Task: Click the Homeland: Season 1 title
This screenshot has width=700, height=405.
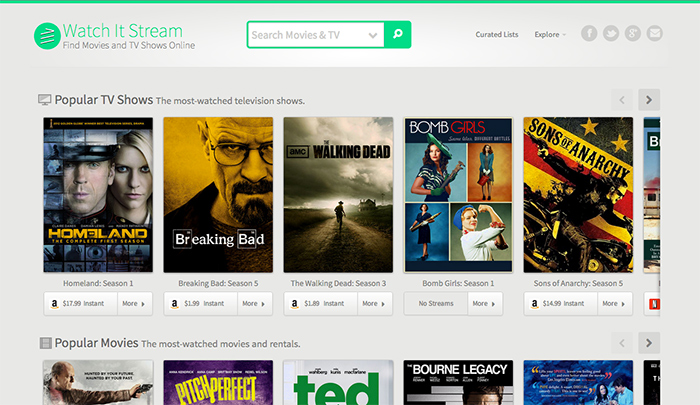Action: (98, 284)
